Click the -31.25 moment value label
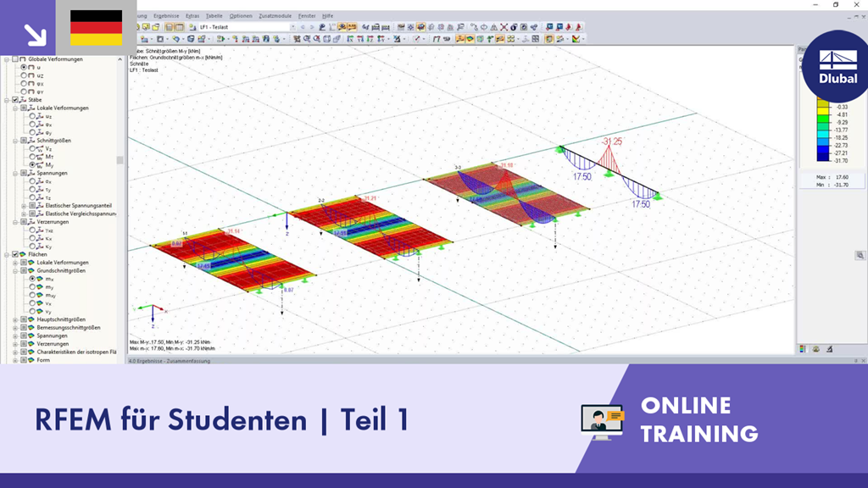Screen dimensions: 868x488 (x=612, y=141)
